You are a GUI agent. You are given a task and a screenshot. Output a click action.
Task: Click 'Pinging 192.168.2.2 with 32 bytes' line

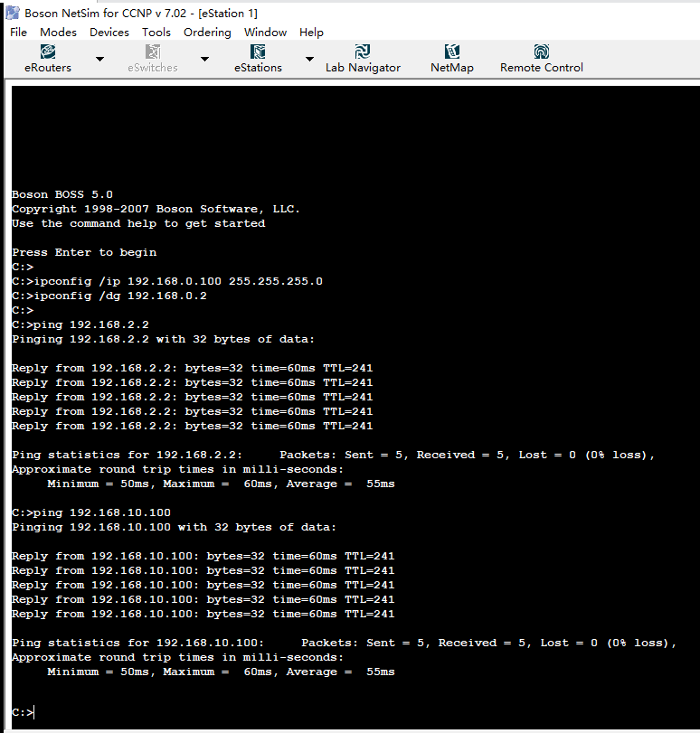pyautogui.click(x=164, y=340)
